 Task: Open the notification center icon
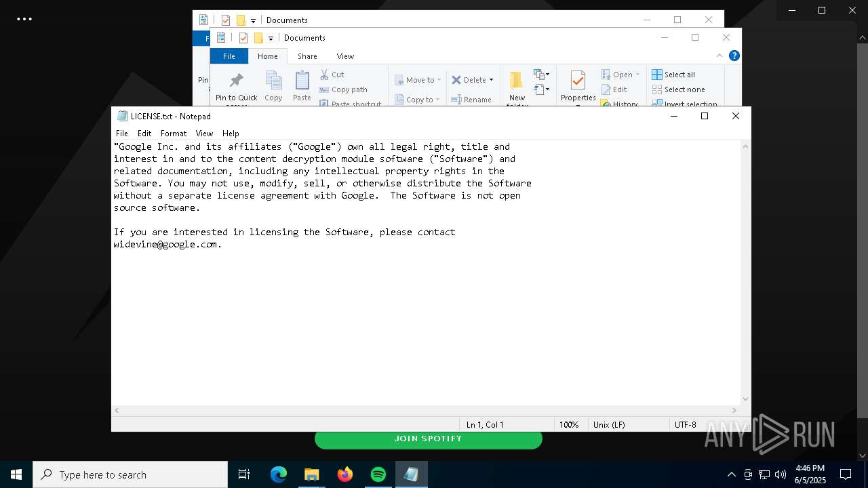(846, 474)
